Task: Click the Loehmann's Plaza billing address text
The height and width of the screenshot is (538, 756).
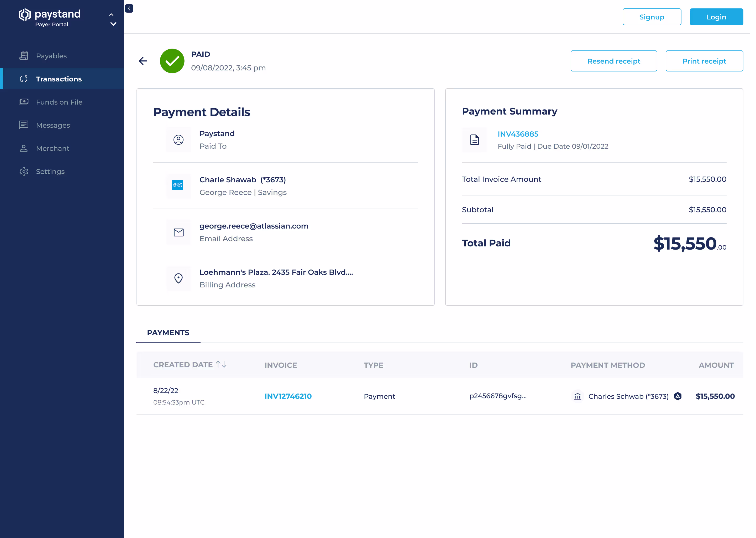Action: pyautogui.click(x=276, y=272)
